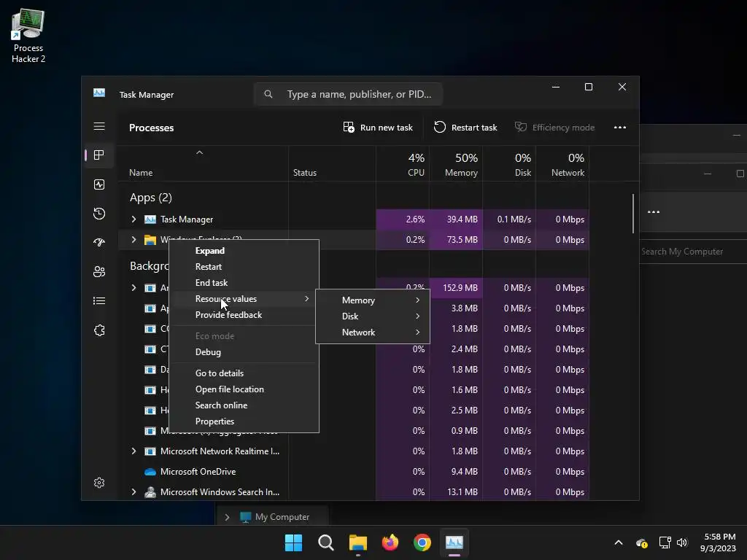Select Search online menu entry
The width and height of the screenshot is (747, 560).
point(244,405)
